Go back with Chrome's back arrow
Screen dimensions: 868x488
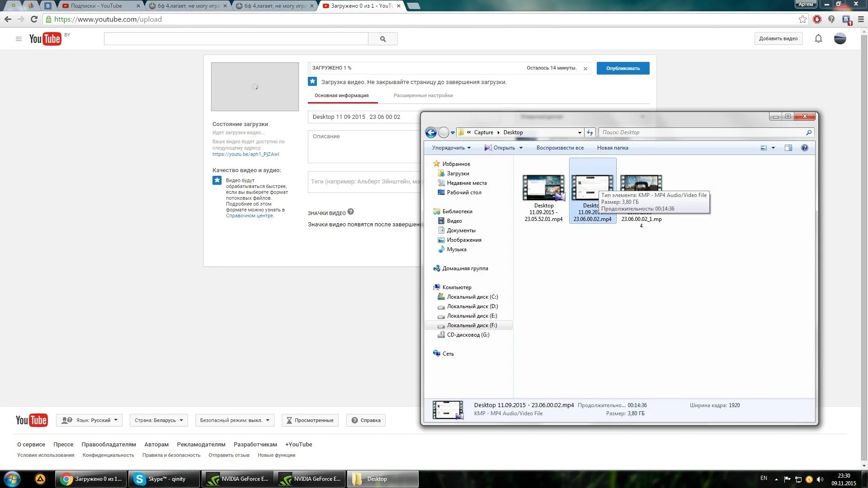(8, 19)
